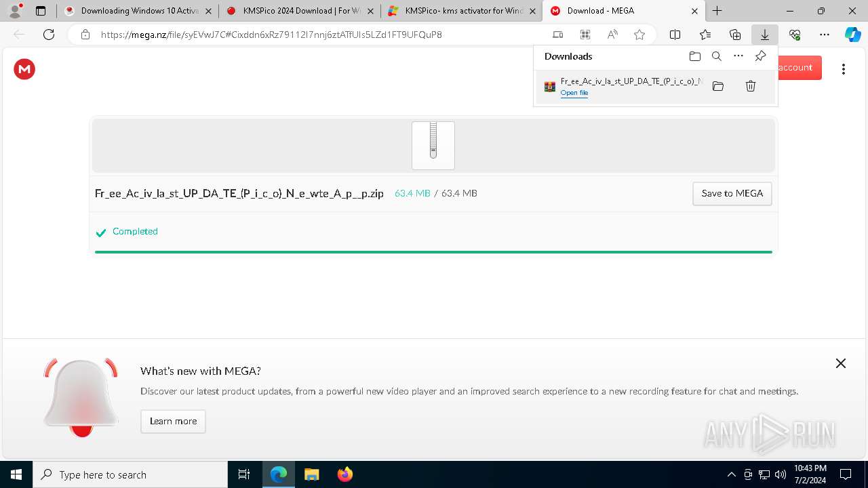Switch to KMSPico 2024 Download tab

(301, 11)
